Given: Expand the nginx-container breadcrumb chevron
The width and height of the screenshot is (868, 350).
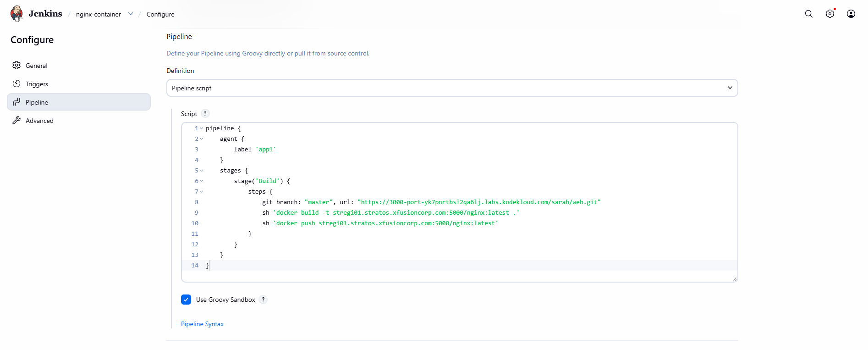Looking at the screenshot, I should [x=131, y=14].
